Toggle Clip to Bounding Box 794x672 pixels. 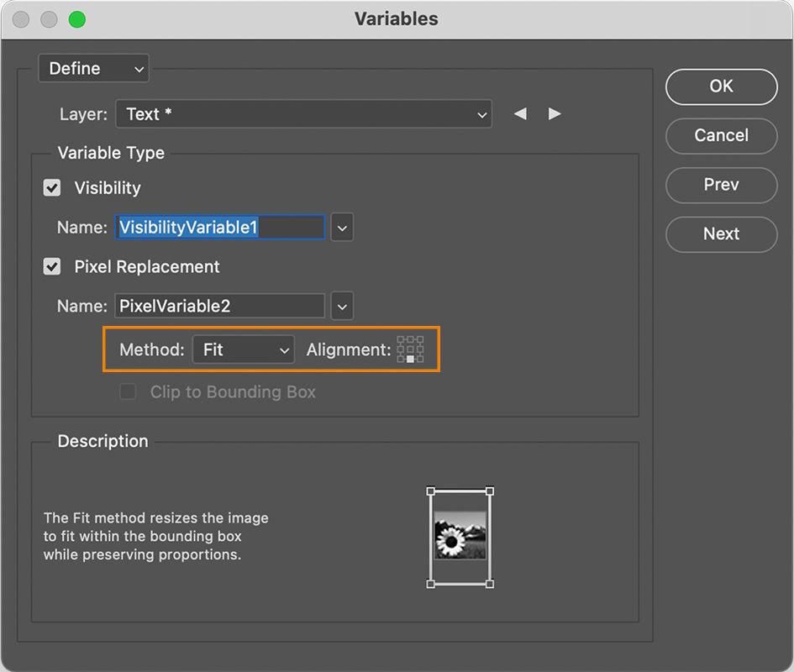click(x=128, y=391)
